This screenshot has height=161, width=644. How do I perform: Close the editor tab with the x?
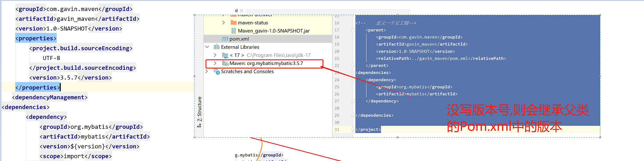(242, 11)
